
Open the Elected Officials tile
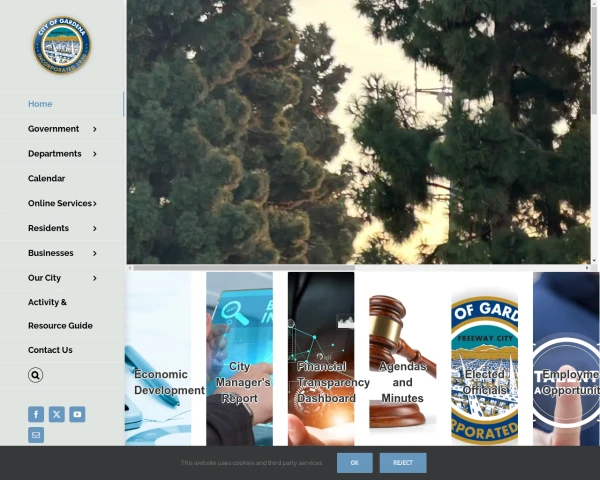coord(484,359)
